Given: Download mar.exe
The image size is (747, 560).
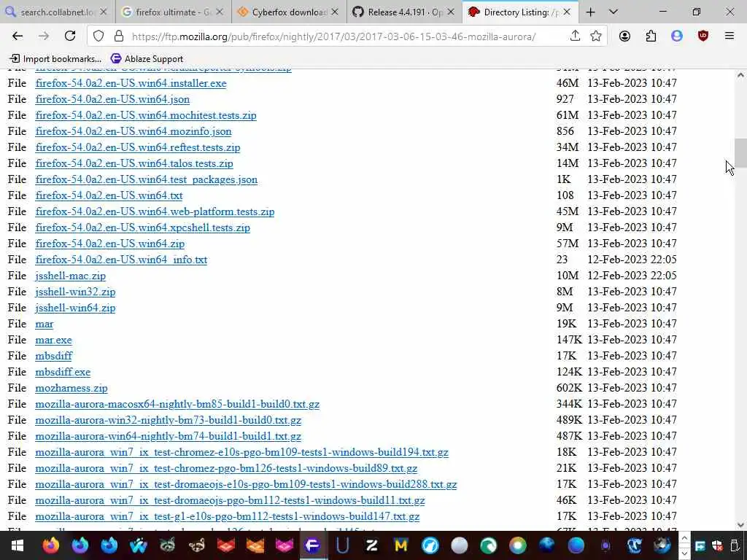Looking at the screenshot, I should [53, 340].
